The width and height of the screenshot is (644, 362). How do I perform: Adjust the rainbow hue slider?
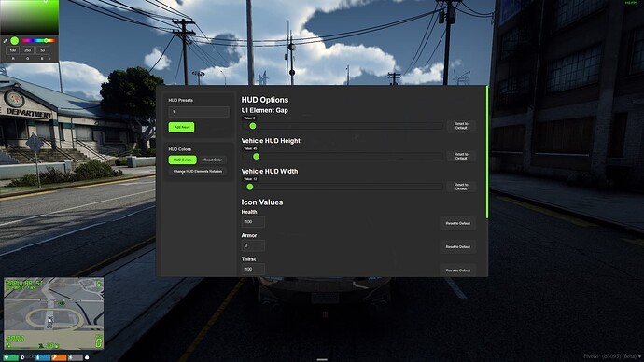38,41
